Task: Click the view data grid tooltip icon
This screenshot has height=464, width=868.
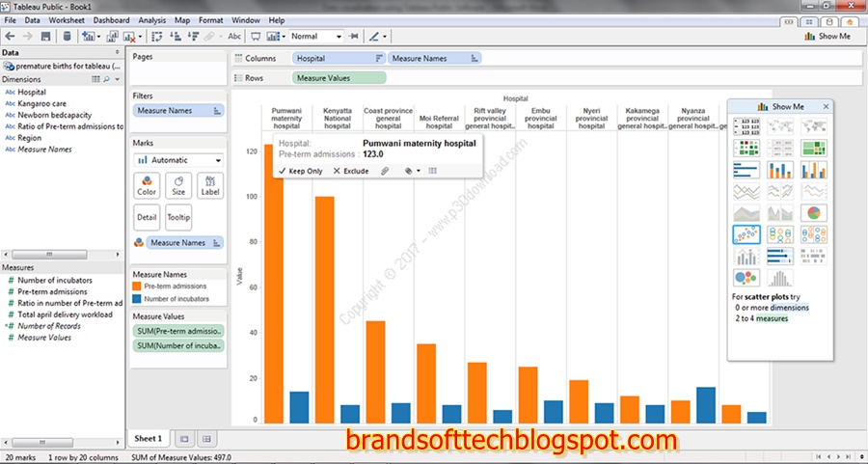Action: [433, 171]
